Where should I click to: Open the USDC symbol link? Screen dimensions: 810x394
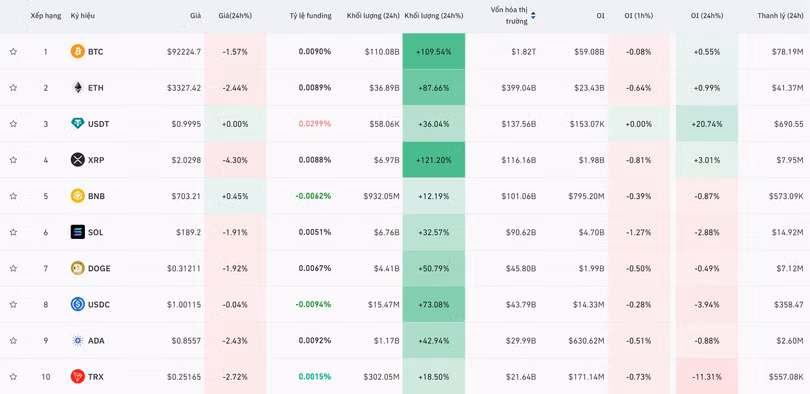click(x=99, y=305)
